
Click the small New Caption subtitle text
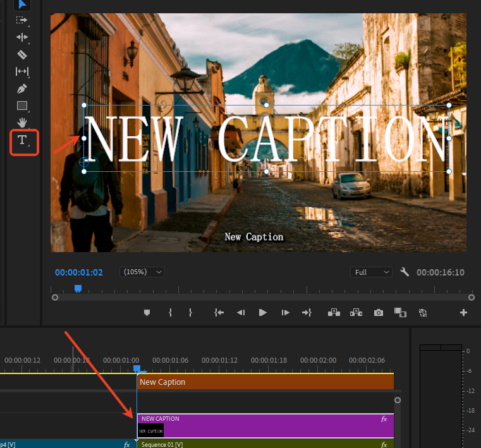[254, 237]
